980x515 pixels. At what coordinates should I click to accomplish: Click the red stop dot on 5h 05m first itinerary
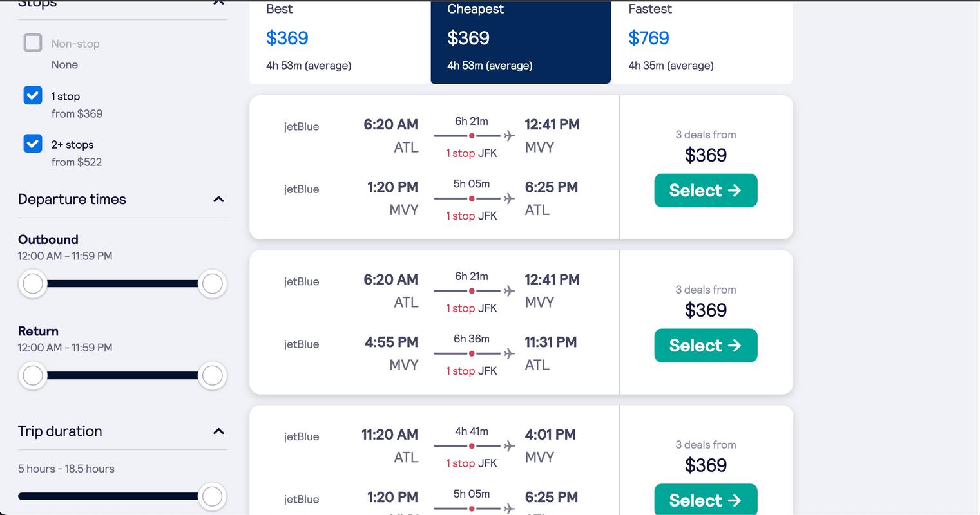pyautogui.click(x=472, y=198)
